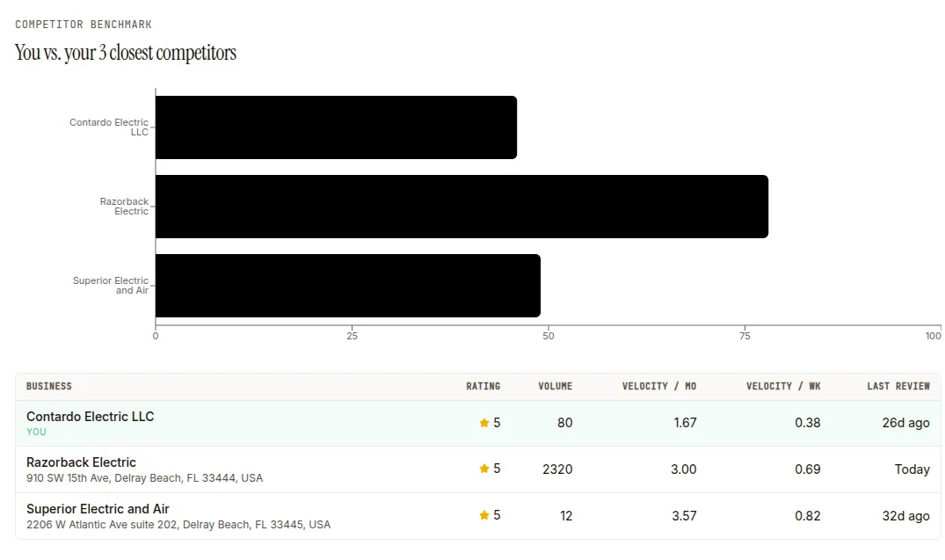Click the Superior Electric and Air axis label
Viewport: 945px width, 560px height.
[x=110, y=286]
